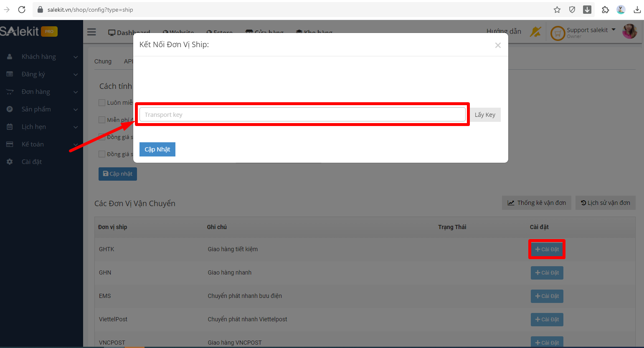Open the Dashboard menu item
Image resolution: width=644 pixels, height=348 pixels.
tap(129, 33)
